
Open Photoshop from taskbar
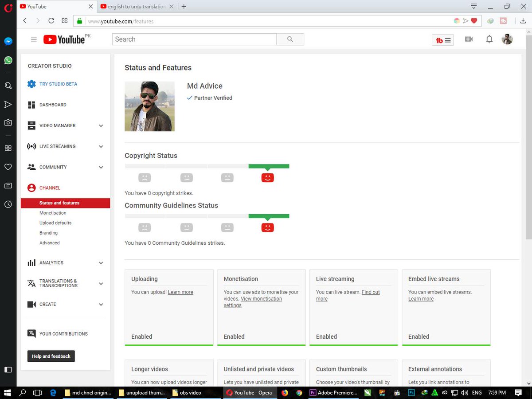coord(411,392)
